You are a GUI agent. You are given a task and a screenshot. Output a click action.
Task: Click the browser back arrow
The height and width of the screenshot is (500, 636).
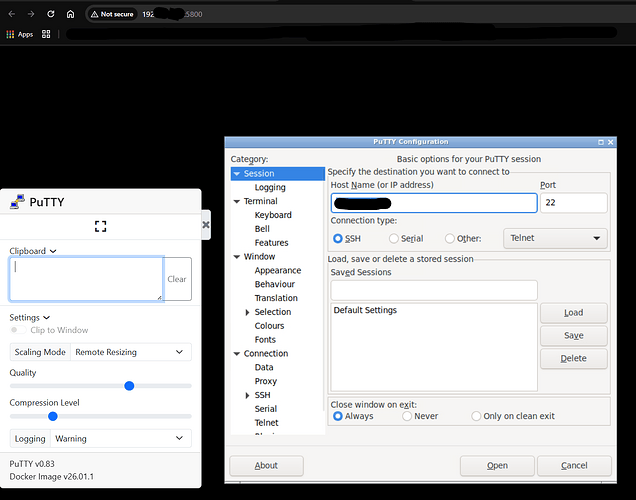pos(10,15)
